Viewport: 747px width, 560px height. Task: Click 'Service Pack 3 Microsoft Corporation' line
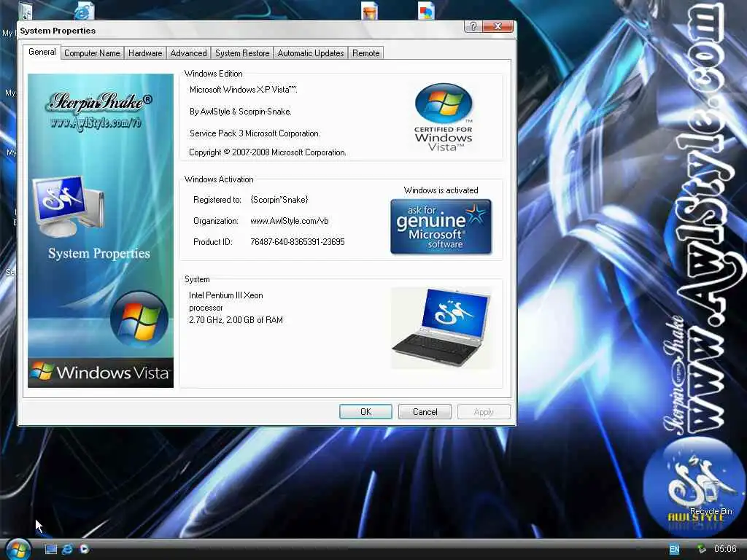tap(255, 133)
